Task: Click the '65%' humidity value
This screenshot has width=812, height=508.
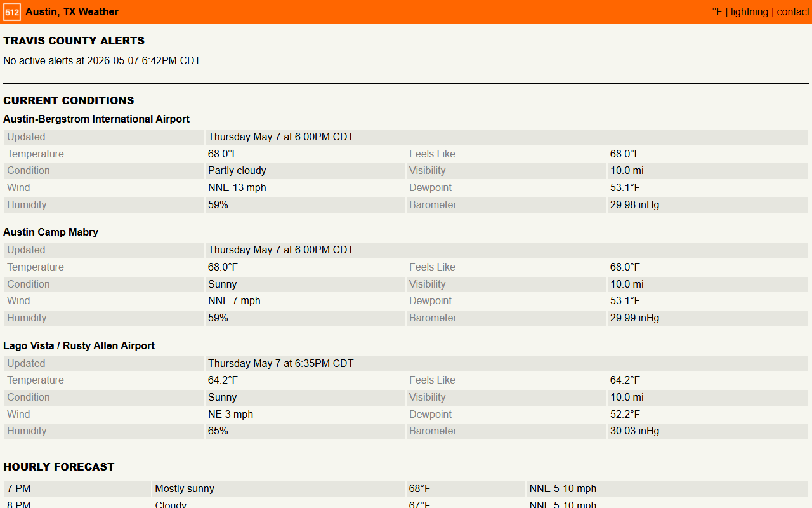Action: pyautogui.click(x=218, y=431)
